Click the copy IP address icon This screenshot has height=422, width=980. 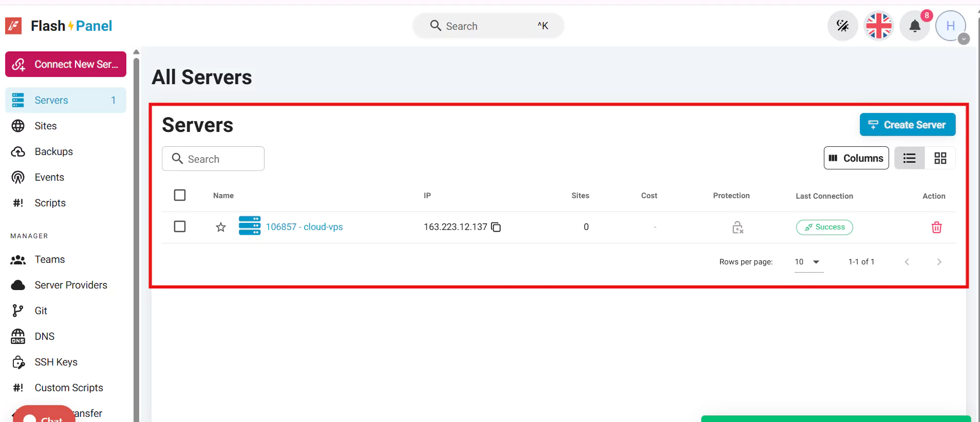[x=496, y=227]
